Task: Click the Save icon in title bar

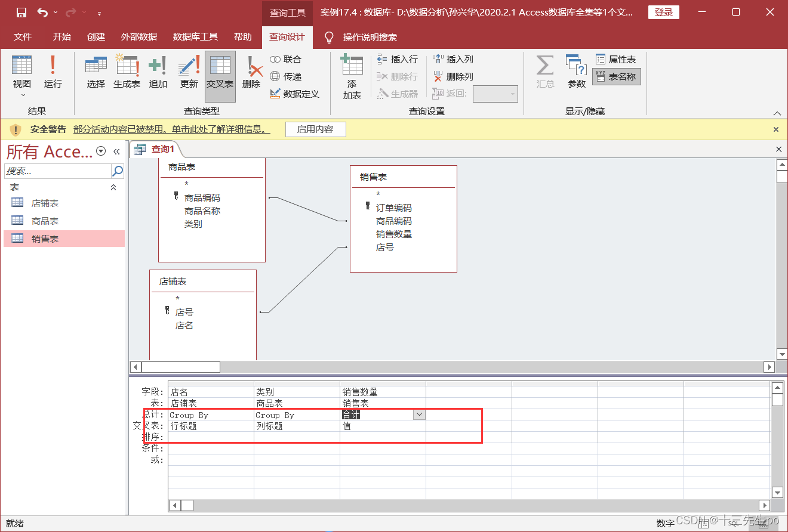Action: coord(21,13)
